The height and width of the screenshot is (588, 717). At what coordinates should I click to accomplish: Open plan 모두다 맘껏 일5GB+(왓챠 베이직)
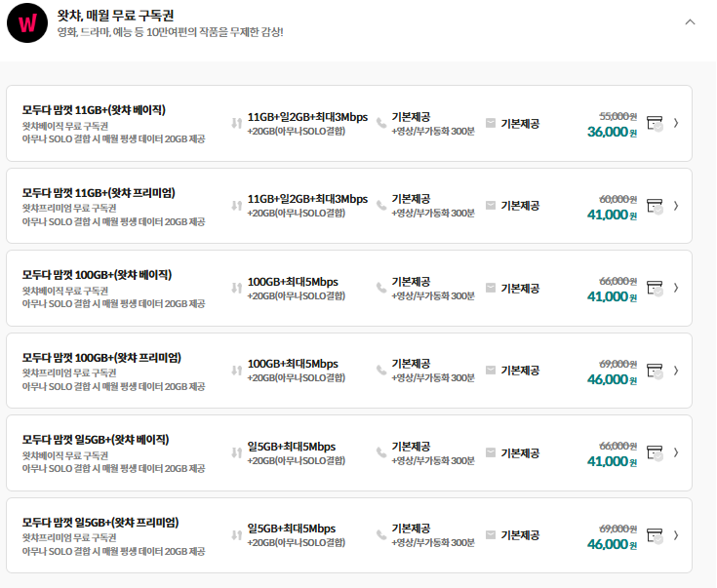pyautogui.click(x=96, y=440)
